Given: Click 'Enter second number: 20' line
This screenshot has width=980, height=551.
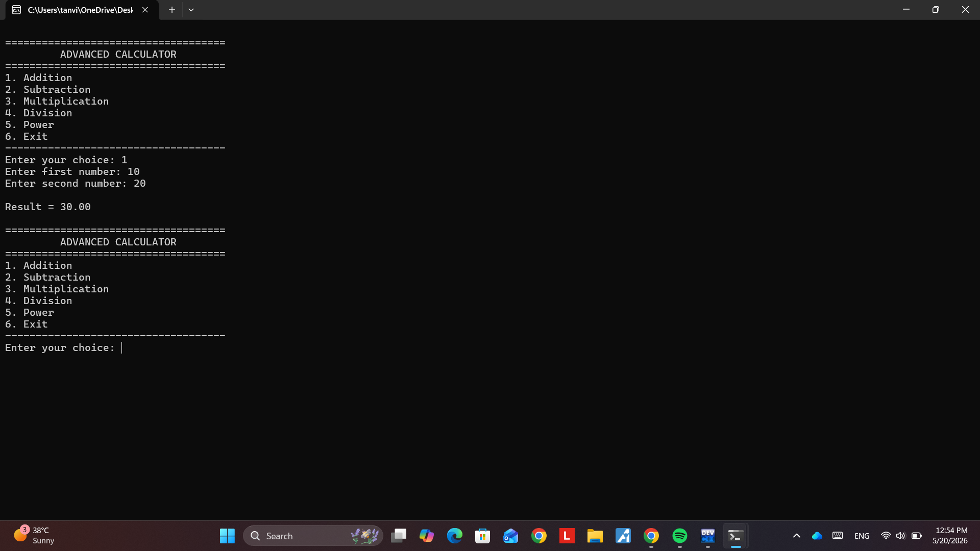Looking at the screenshot, I should click(76, 183).
